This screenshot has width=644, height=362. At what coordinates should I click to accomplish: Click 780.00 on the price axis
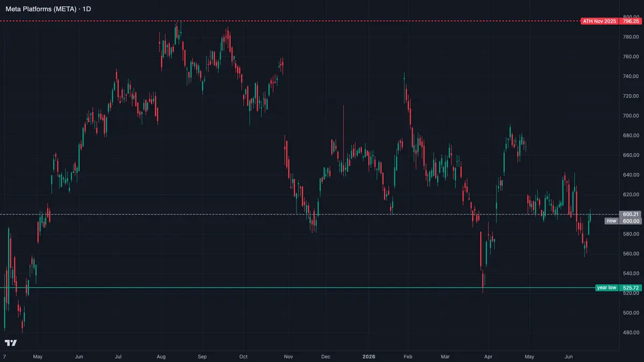pyautogui.click(x=630, y=37)
